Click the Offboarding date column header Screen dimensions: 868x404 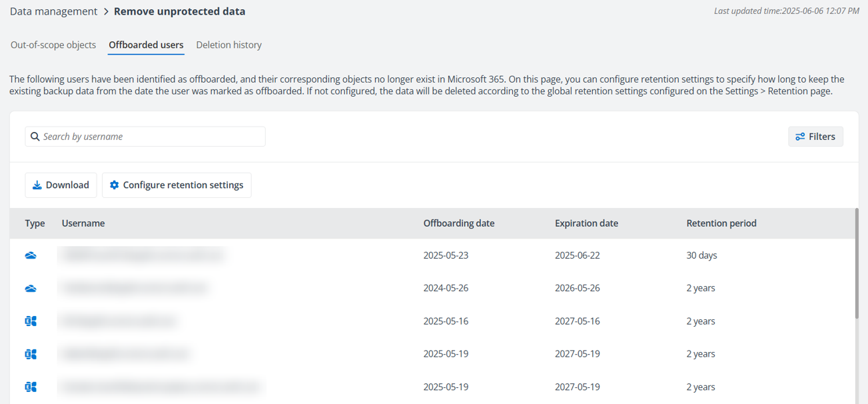click(x=459, y=223)
